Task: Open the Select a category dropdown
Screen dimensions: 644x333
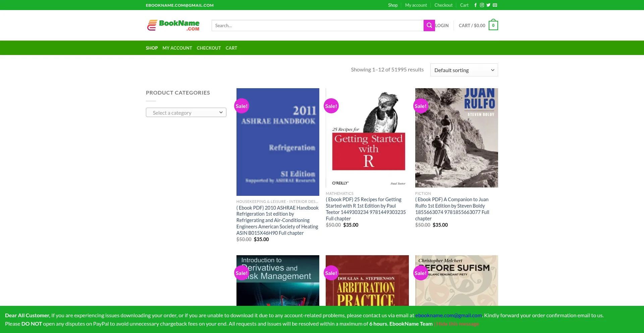Action: click(x=186, y=113)
